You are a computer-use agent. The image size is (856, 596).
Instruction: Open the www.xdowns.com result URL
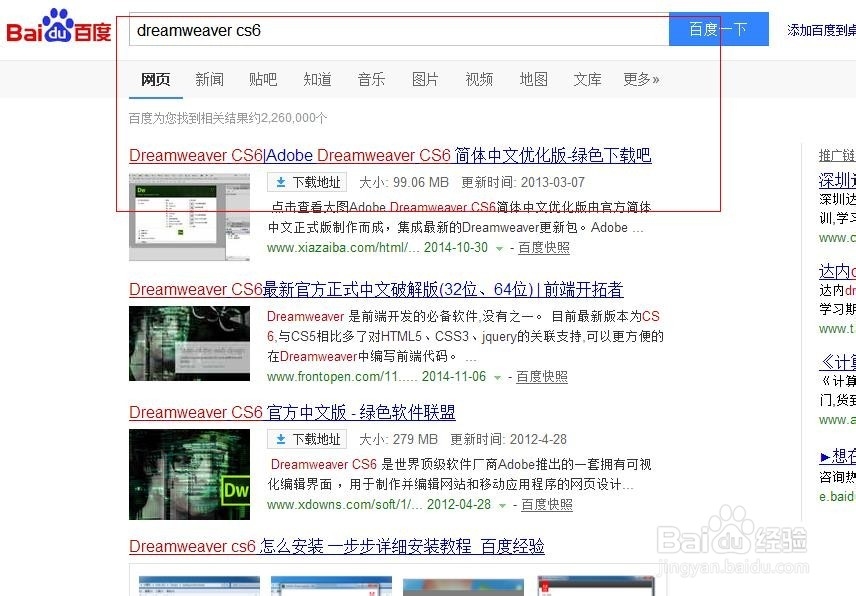344,505
